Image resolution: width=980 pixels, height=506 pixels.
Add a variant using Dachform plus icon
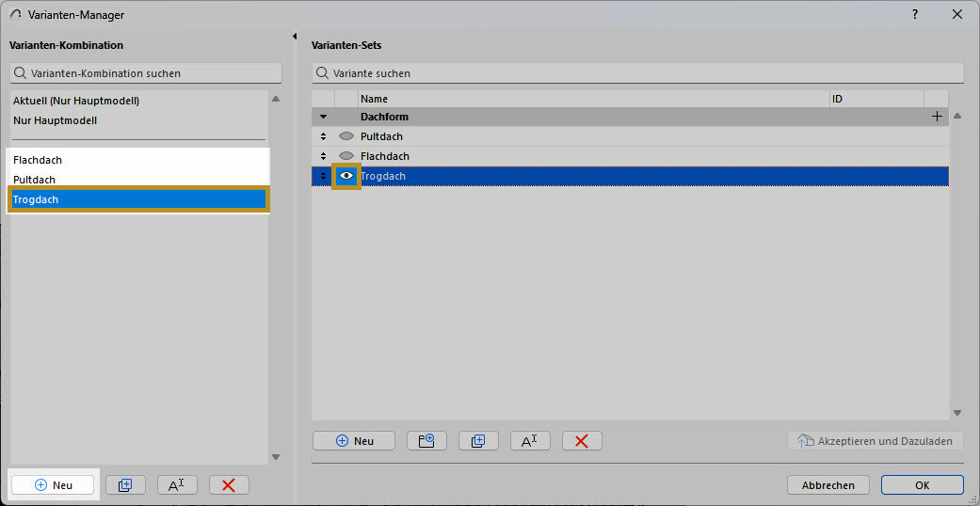937,117
